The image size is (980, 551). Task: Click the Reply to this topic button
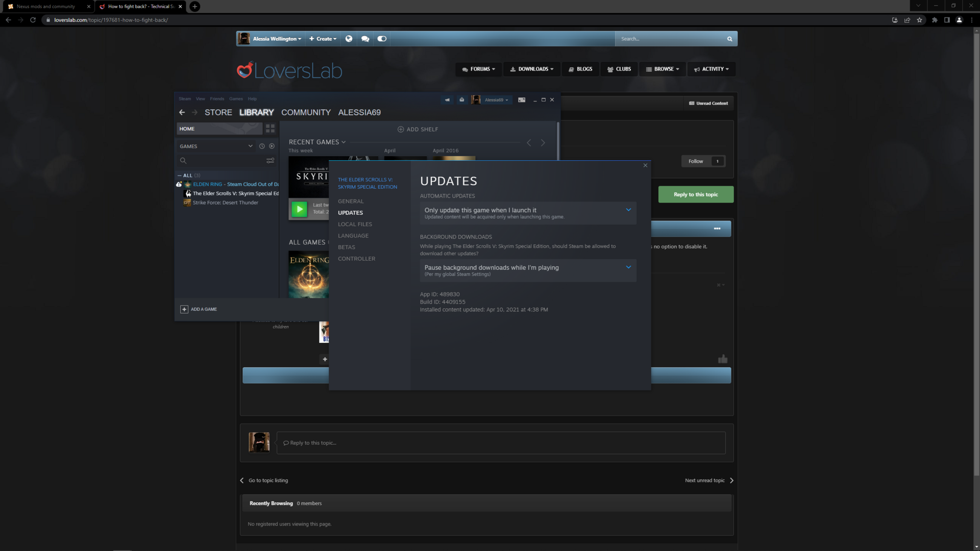[x=696, y=194]
